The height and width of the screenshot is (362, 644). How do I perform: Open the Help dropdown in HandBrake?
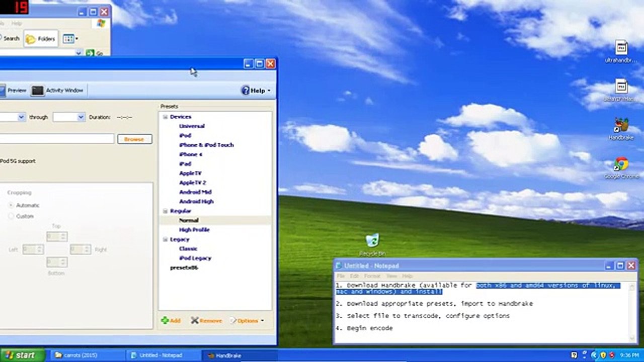[256, 90]
